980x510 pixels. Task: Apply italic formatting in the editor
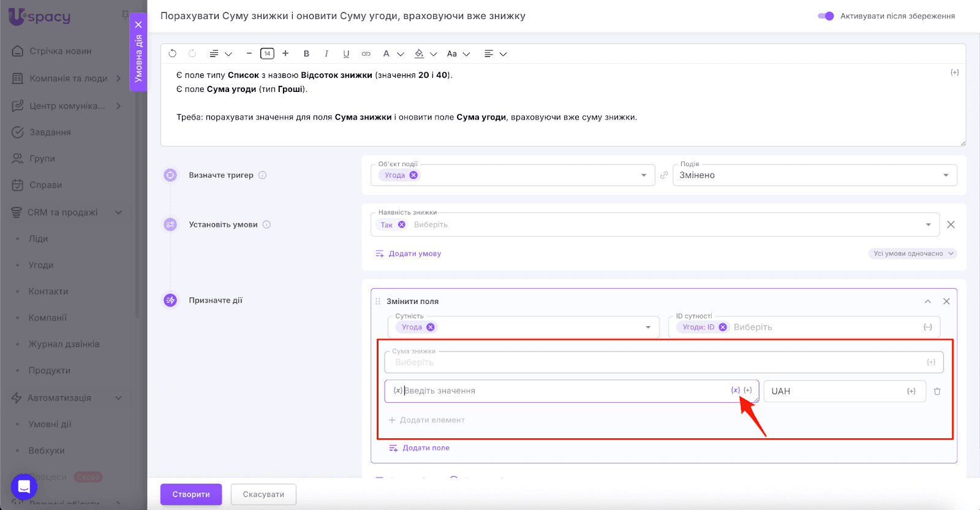coord(326,54)
